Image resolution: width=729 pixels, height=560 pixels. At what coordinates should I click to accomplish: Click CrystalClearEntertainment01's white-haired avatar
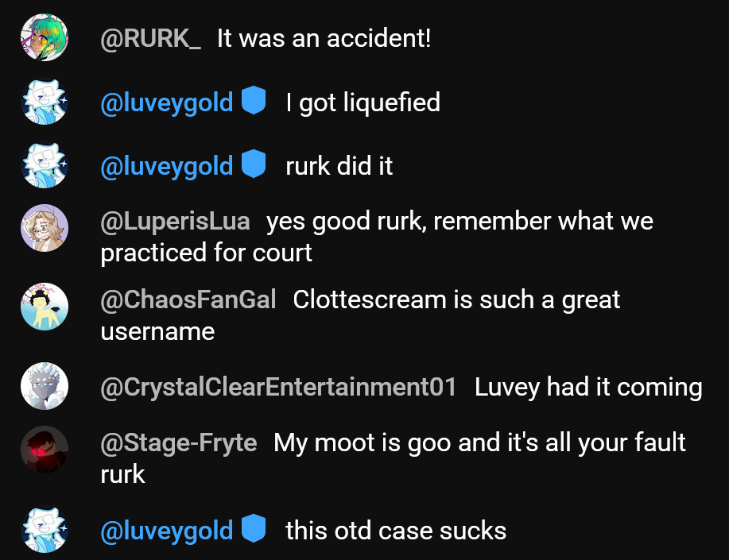(45, 386)
